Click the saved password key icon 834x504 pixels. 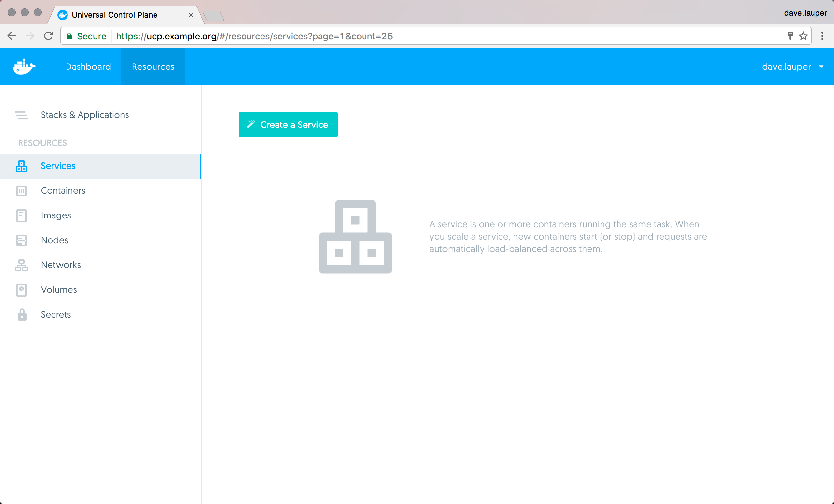pos(790,36)
